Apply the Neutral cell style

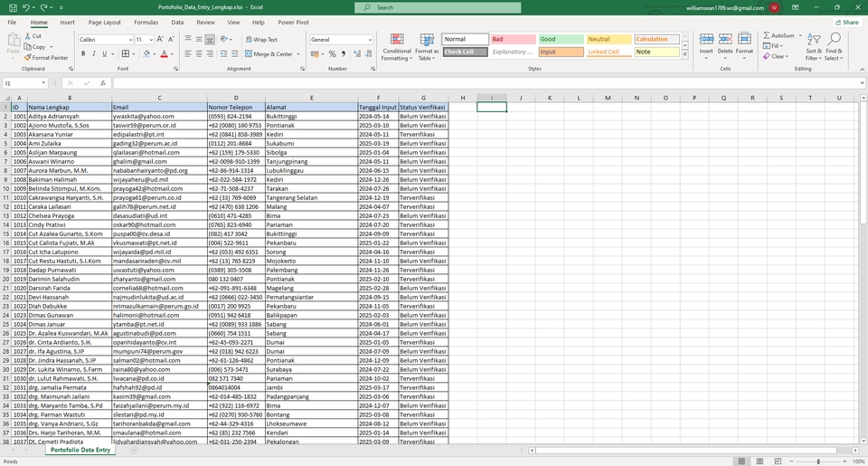pyautogui.click(x=609, y=39)
